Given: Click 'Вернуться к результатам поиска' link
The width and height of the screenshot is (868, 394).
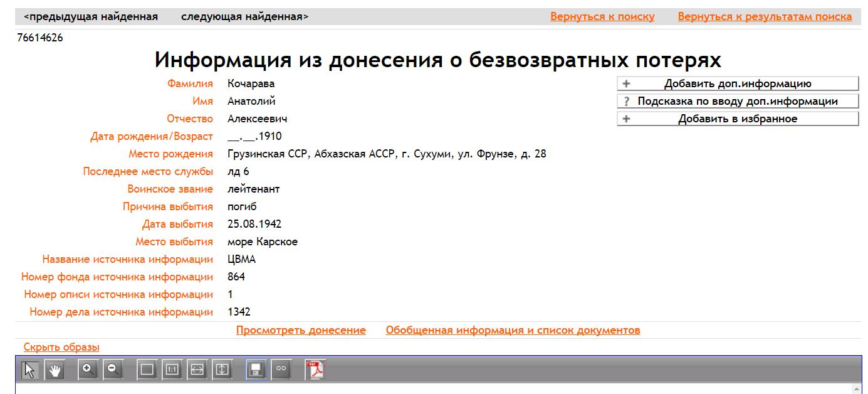Looking at the screenshot, I should [x=765, y=17].
